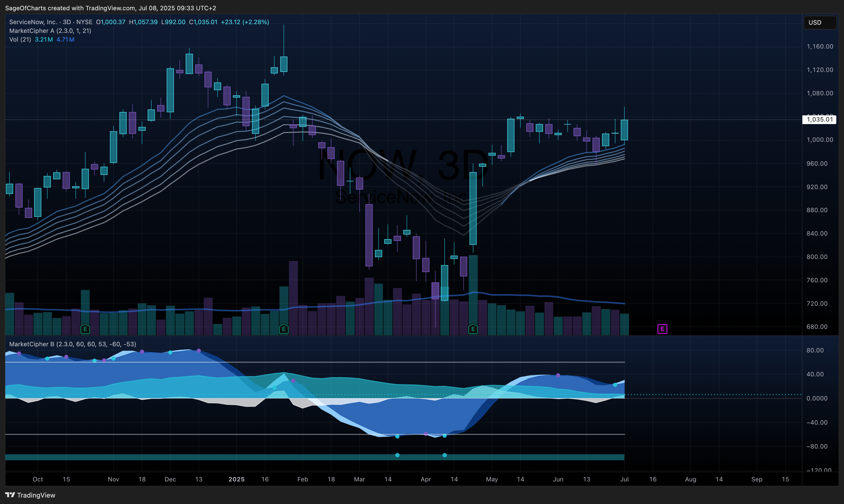Click the Feb label on the time axis

(x=303, y=479)
